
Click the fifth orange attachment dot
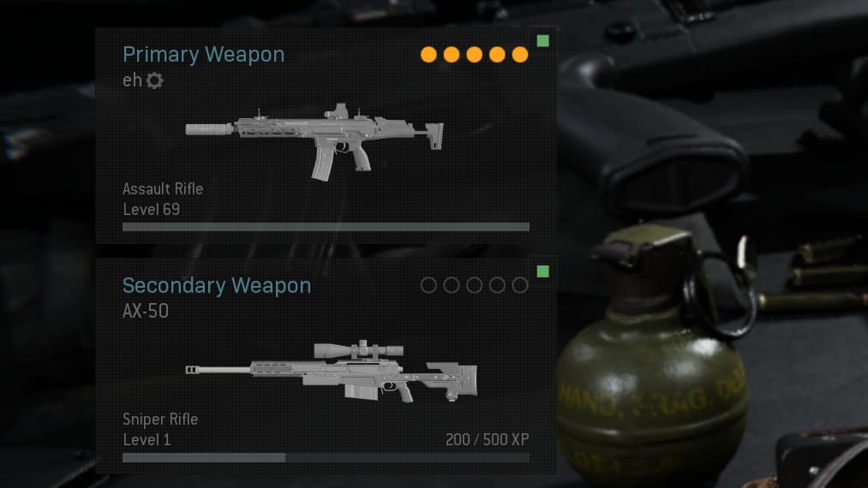point(520,55)
